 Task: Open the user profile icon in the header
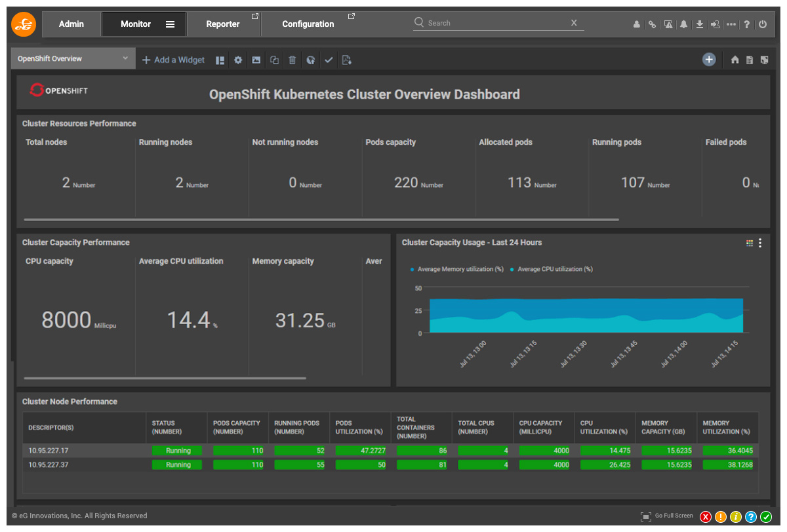(637, 24)
